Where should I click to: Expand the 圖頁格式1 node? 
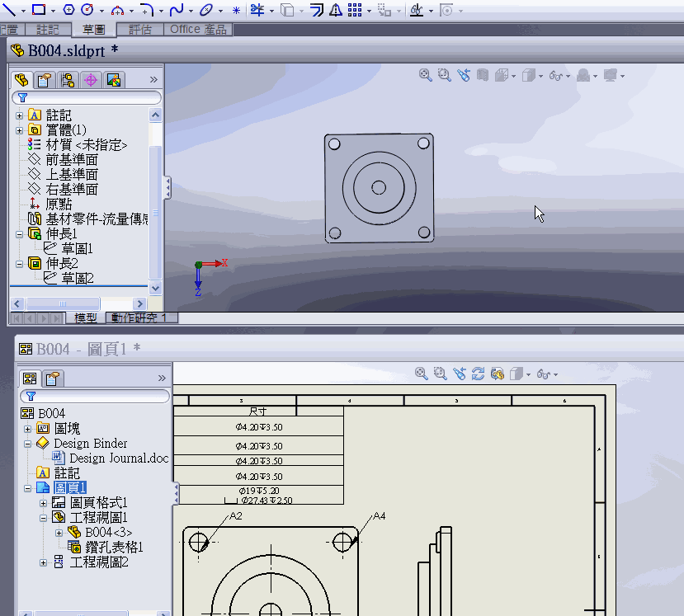43,503
